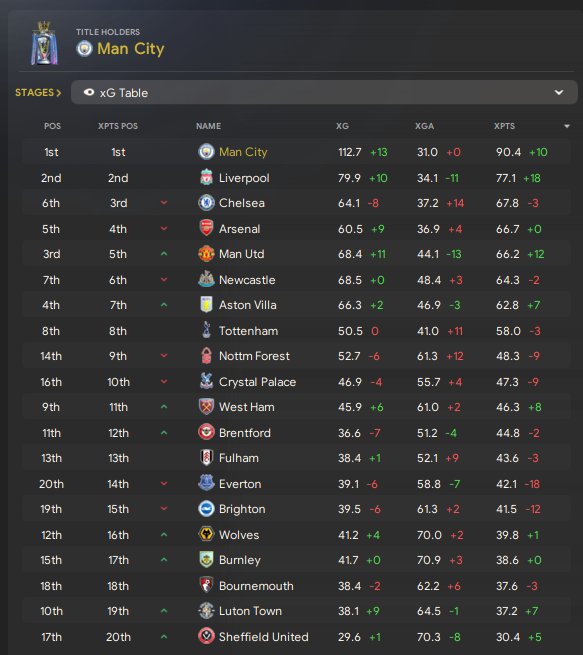Click the Tottenham club crest
583x655 pixels.
point(206,330)
